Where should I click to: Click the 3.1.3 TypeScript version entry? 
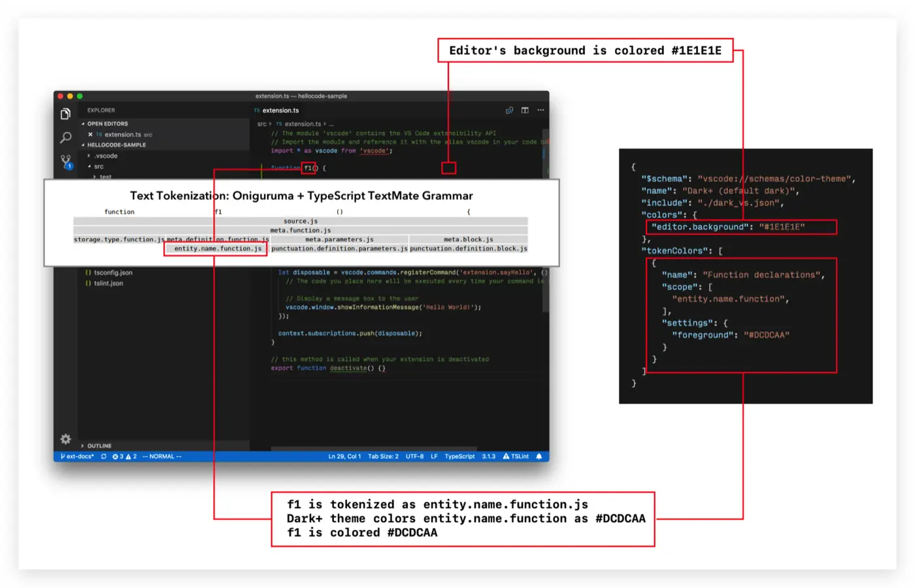click(489, 457)
